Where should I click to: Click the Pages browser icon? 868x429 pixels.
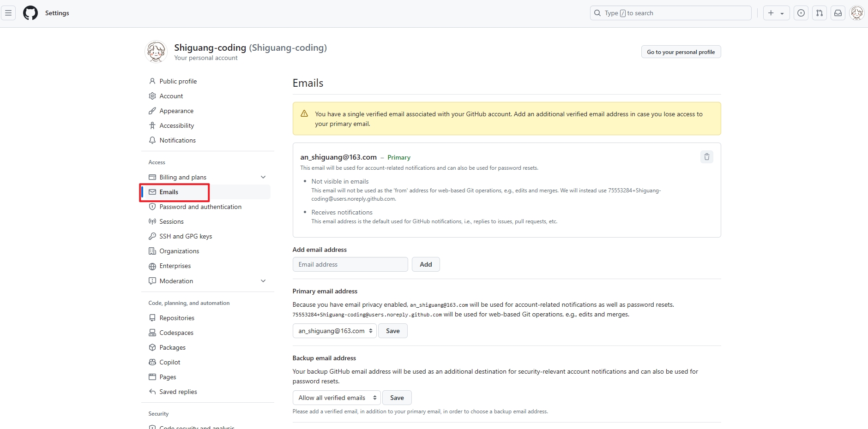click(152, 377)
